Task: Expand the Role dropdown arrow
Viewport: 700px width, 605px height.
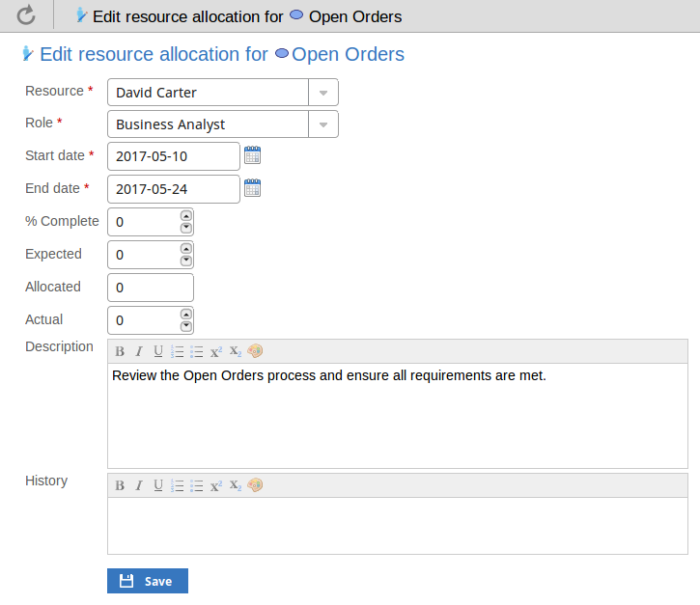Action: click(x=323, y=124)
